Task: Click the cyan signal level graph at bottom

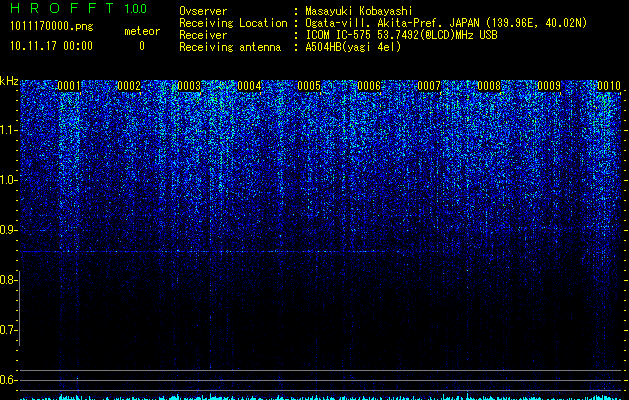Action: coord(321,397)
